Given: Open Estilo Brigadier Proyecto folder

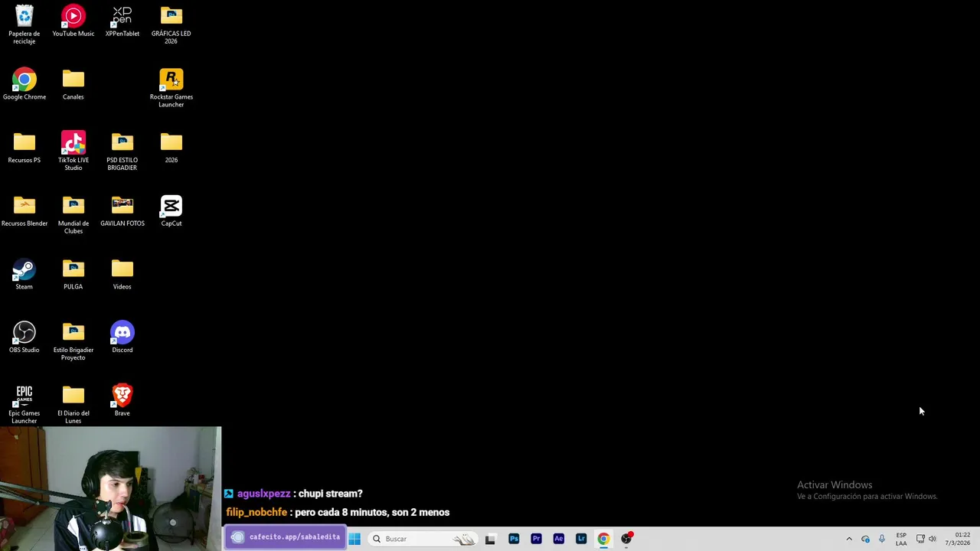Looking at the screenshot, I should [73, 341].
